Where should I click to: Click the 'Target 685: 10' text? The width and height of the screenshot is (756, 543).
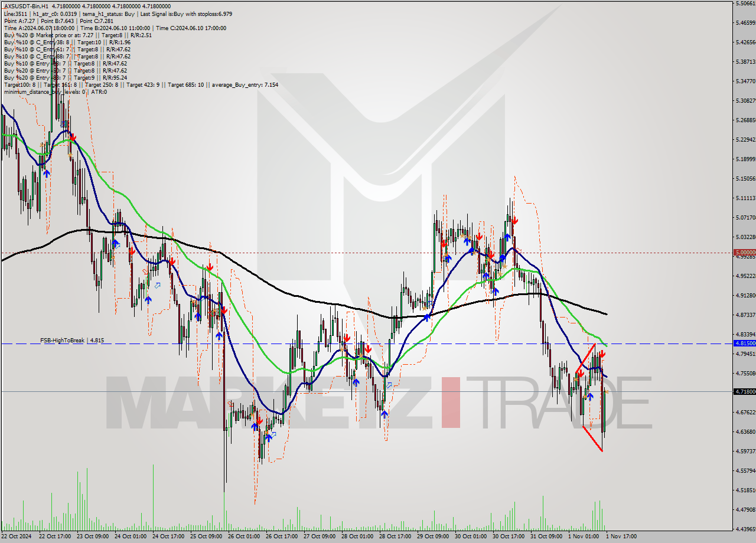(x=185, y=84)
